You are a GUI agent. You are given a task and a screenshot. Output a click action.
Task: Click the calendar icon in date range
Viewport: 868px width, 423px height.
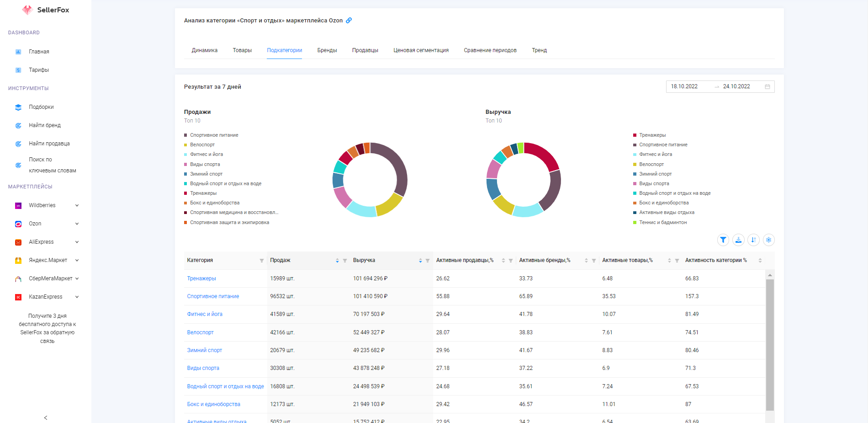pyautogui.click(x=767, y=86)
